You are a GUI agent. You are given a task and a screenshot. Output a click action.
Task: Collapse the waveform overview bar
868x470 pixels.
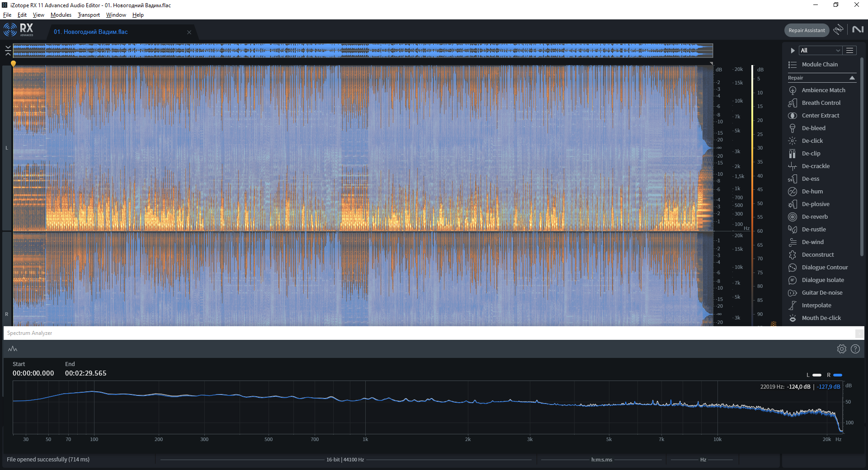pos(8,50)
